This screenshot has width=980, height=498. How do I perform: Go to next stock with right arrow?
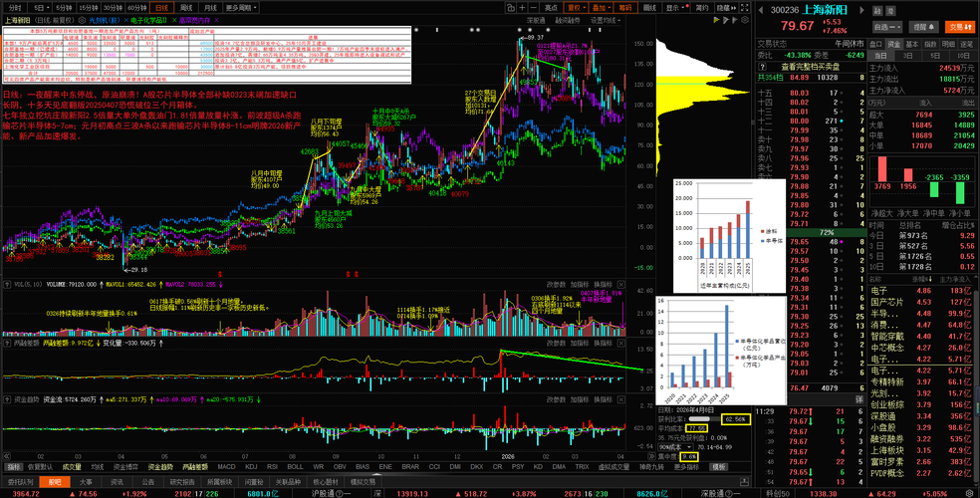861,10
